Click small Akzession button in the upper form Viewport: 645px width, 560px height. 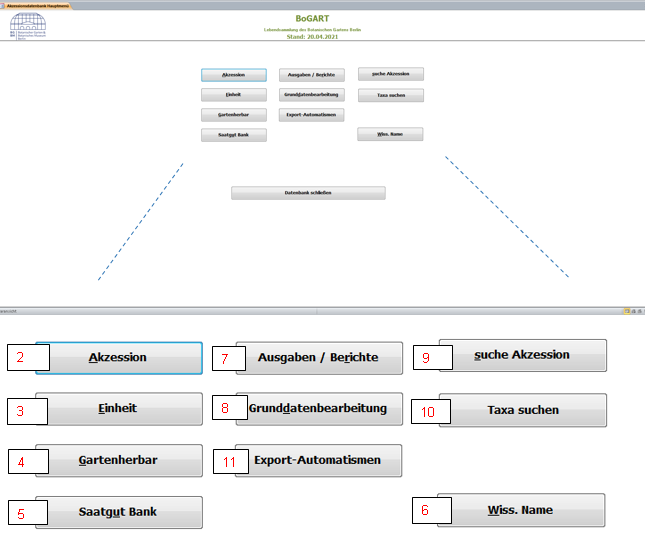click(233, 75)
